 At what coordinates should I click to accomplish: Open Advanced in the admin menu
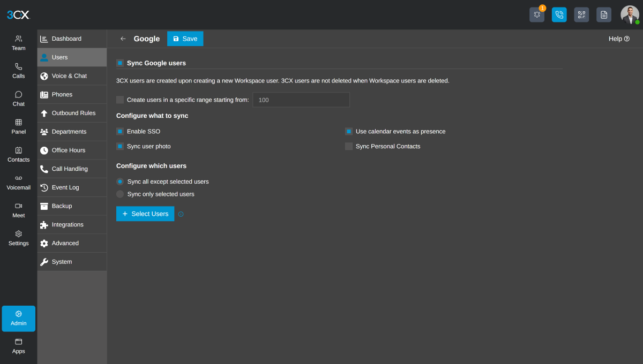coord(72,243)
